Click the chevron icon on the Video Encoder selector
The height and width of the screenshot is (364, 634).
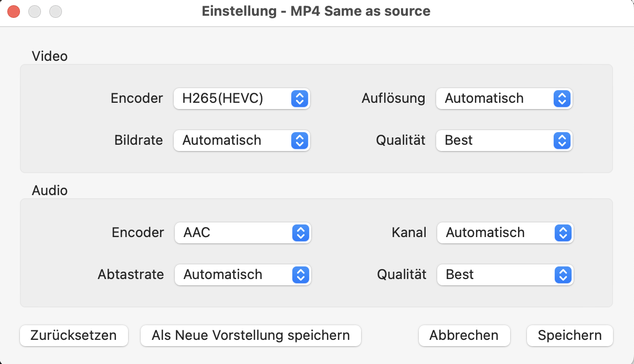[299, 99]
